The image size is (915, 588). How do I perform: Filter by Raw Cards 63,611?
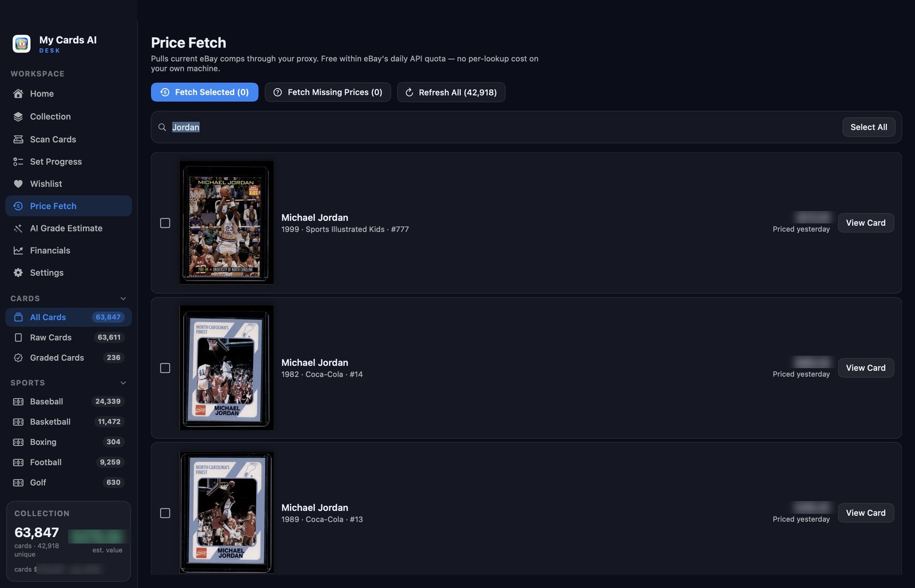click(x=69, y=338)
